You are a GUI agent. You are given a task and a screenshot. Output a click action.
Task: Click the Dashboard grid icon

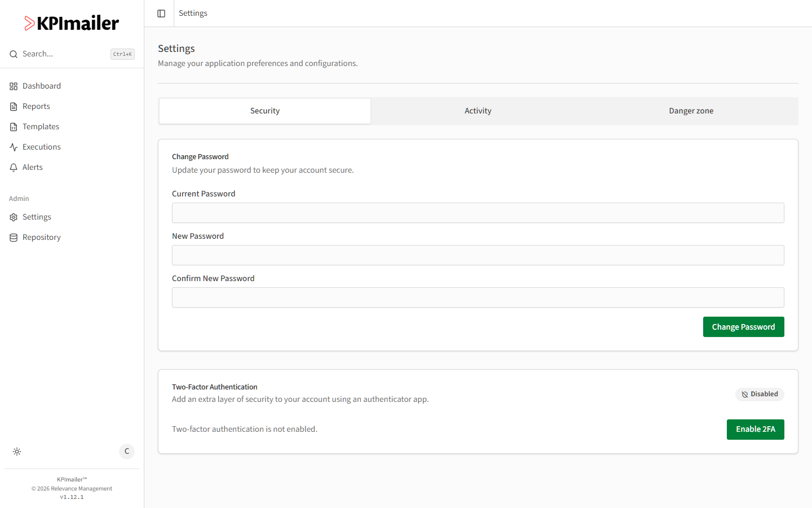(x=14, y=86)
